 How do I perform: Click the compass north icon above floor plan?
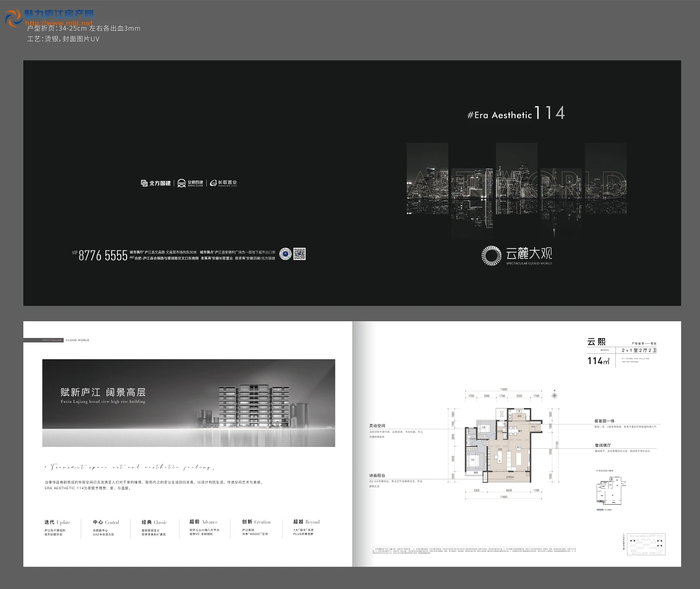[555, 395]
